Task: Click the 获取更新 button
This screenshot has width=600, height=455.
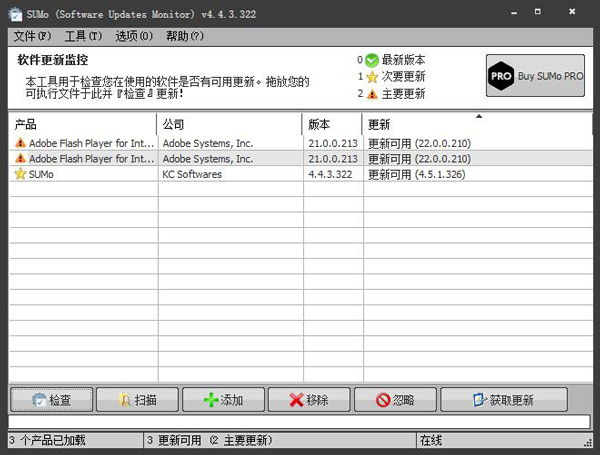Action: [504, 400]
